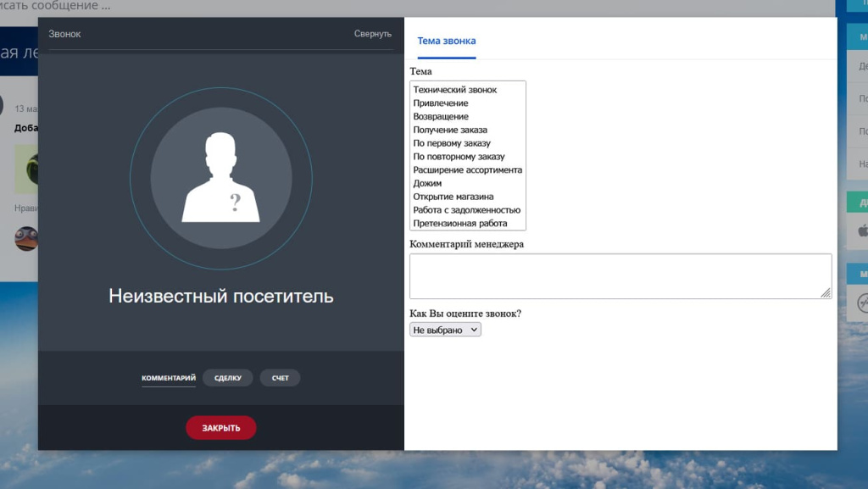Click the Apple logo in the right sidebar
Viewport: 868px width, 489px height.
[864, 230]
